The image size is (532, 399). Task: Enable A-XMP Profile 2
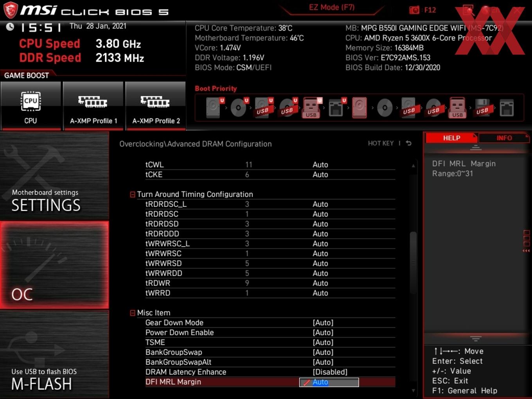point(156,106)
